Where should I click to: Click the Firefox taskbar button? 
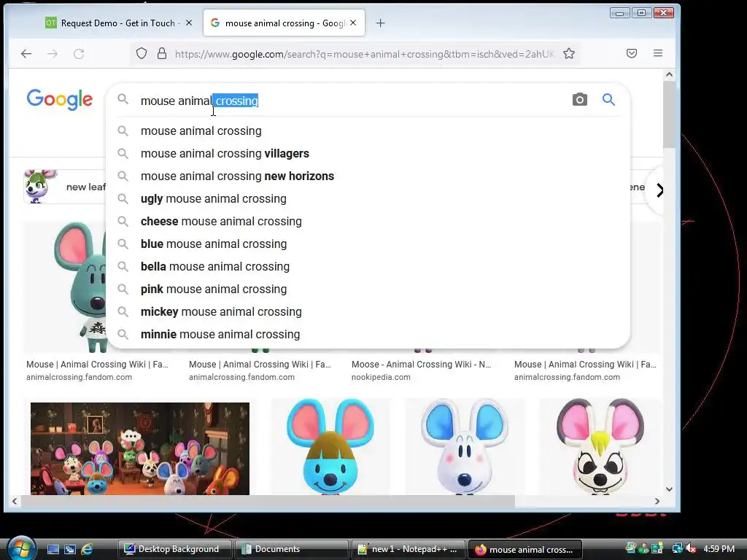[x=525, y=549]
